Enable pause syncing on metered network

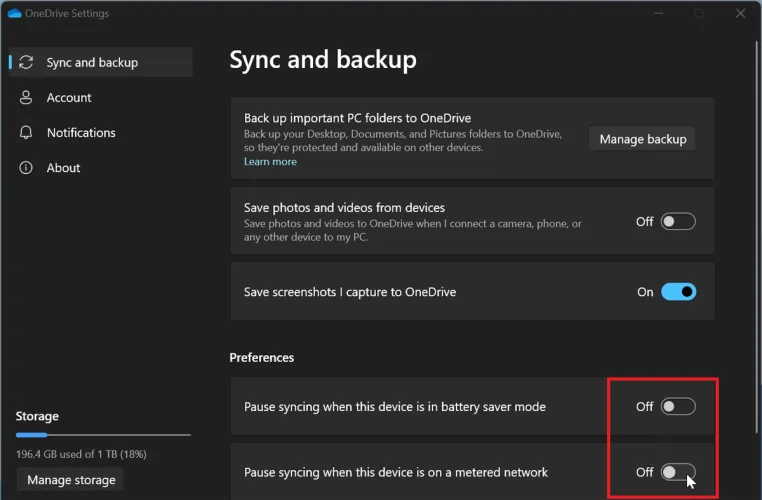pyautogui.click(x=678, y=472)
